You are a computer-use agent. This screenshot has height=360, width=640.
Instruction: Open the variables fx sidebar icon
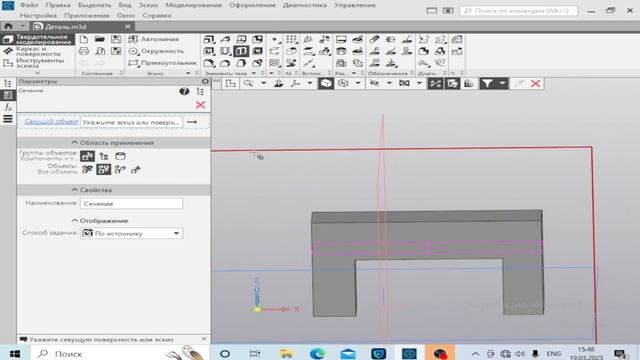point(8,107)
